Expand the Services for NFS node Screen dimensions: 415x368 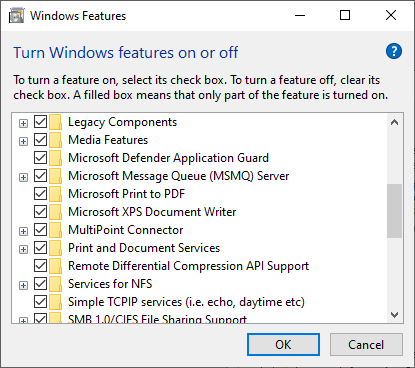pos(23,286)
